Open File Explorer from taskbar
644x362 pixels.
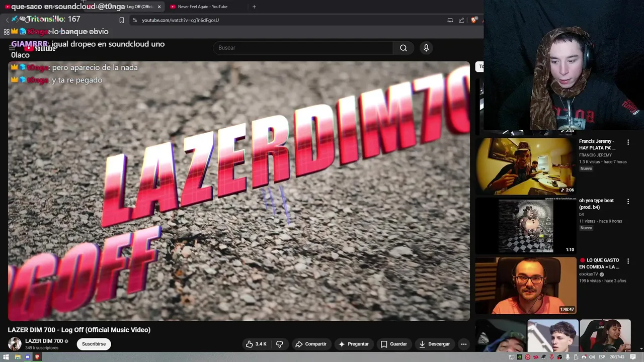point(18,357)
